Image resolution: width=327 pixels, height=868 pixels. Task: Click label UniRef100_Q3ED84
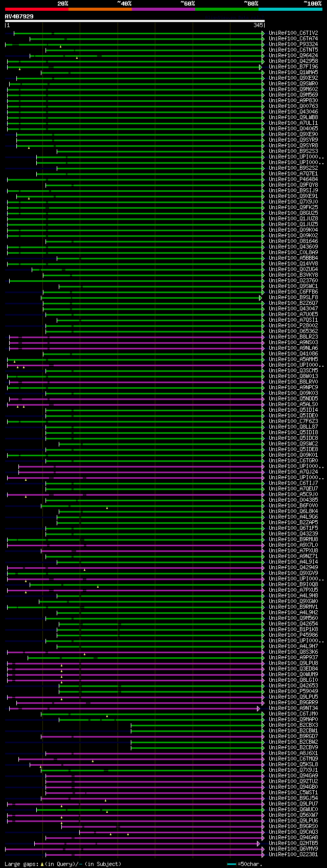(293, 669)
